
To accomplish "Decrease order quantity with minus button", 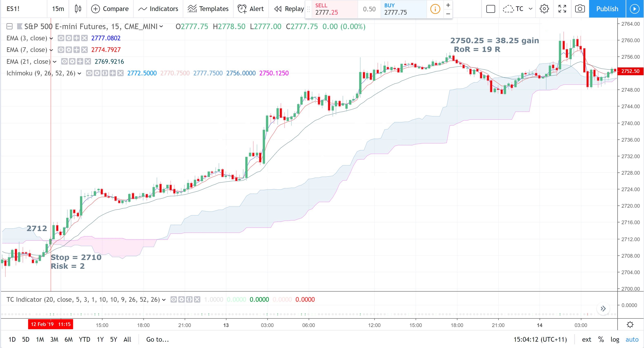I will point(448,14).
